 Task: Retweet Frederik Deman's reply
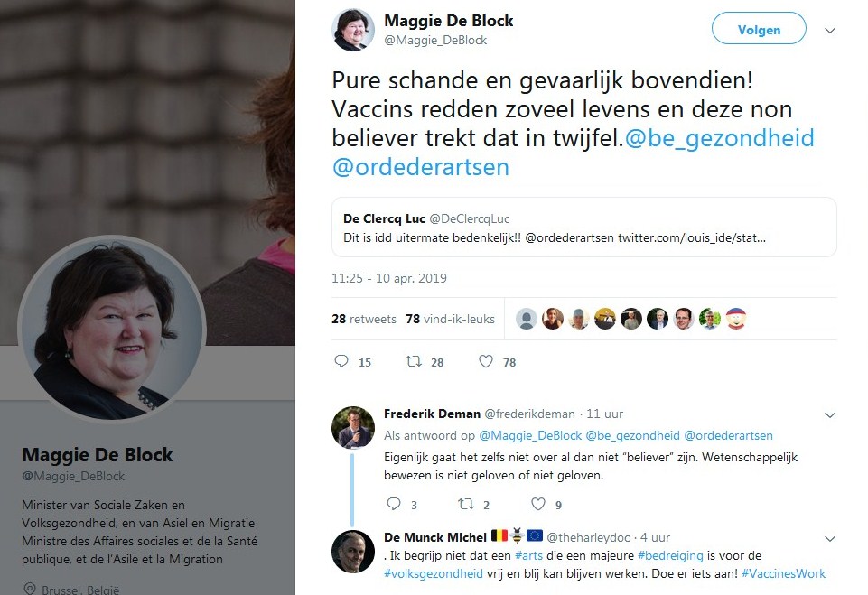click(465, 504)
